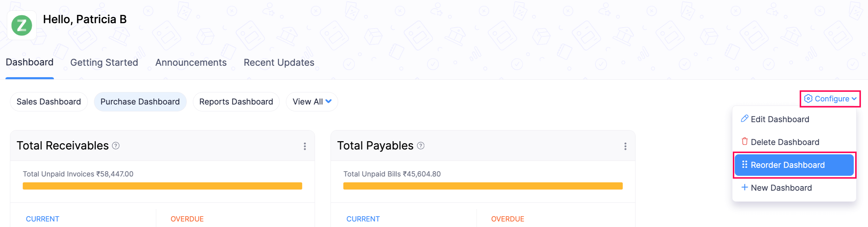868x227 pixels.
Task: Click the Configure gear icon
Action: 808,99
